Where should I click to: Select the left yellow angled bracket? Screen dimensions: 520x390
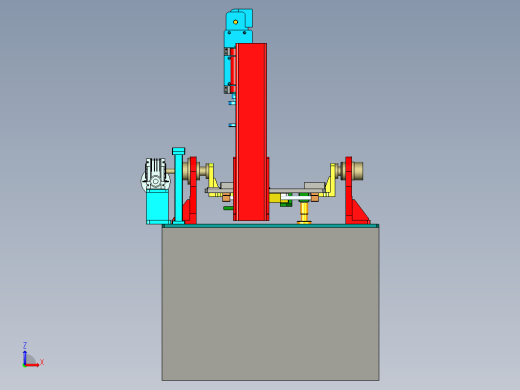tap(212, 179)
